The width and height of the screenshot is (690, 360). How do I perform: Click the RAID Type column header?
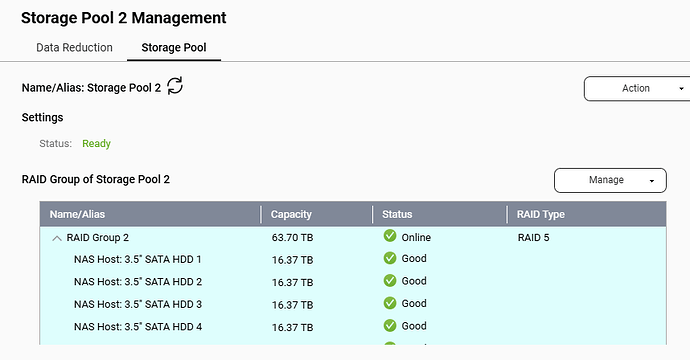pyautogui.click(x=587, y=214)
